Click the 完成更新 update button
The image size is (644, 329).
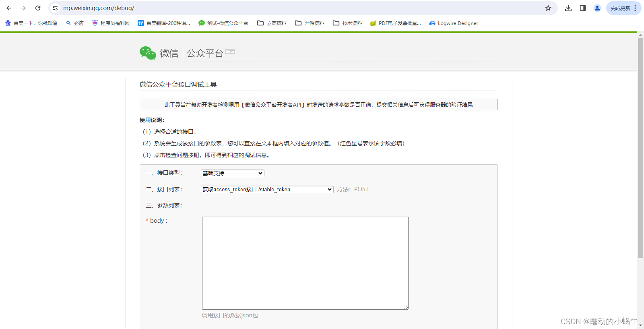tap(620, 8)
